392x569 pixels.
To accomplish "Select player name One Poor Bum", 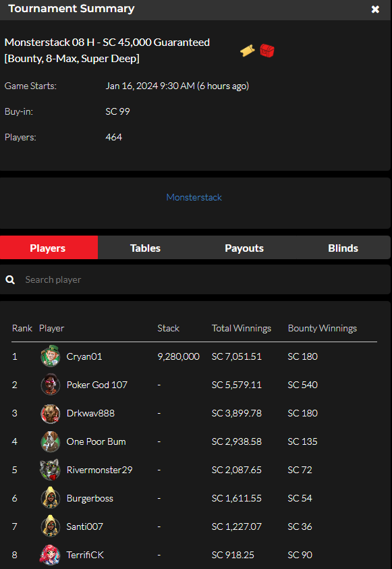I will [x=96, y=441].
